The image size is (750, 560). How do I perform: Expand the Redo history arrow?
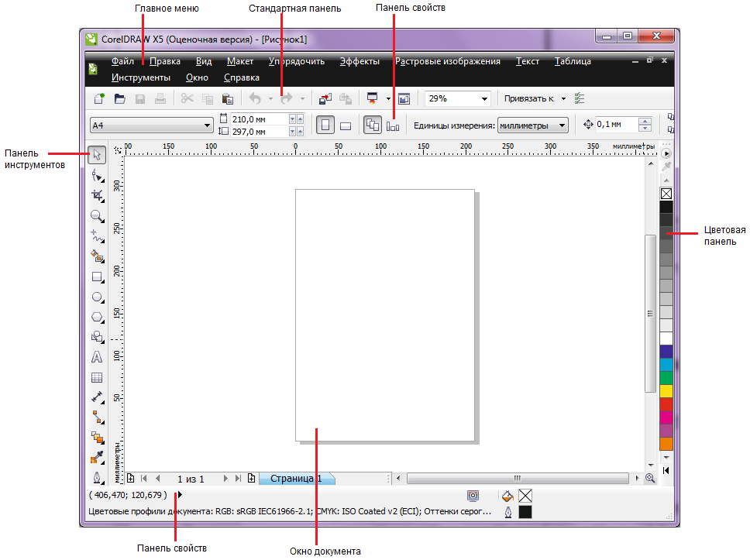[x=302, y=98]
